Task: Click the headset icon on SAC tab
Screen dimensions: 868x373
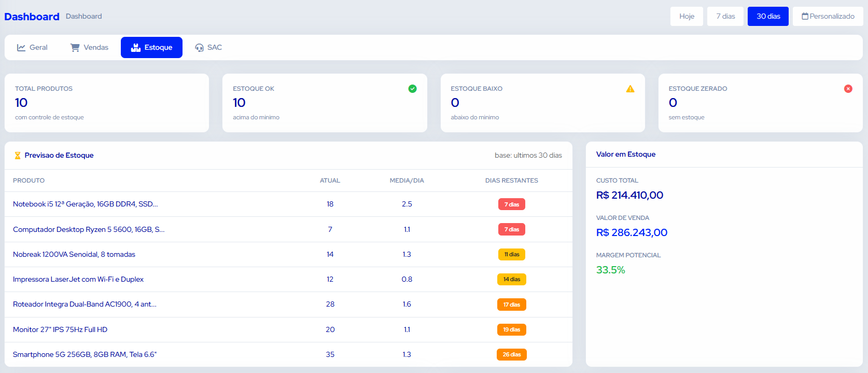Action: (x=199, y=48)
